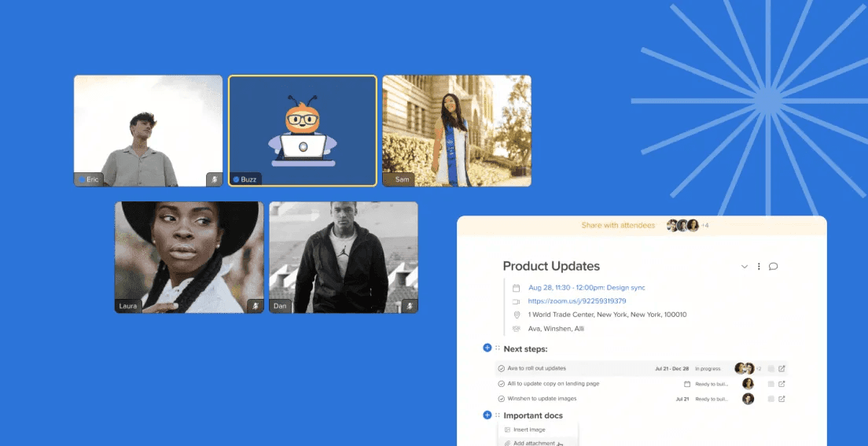Click the note icon on Ava's task row
Image resolution: width=868 pixels, height=446 pixels.
click(x=771, y=368)
